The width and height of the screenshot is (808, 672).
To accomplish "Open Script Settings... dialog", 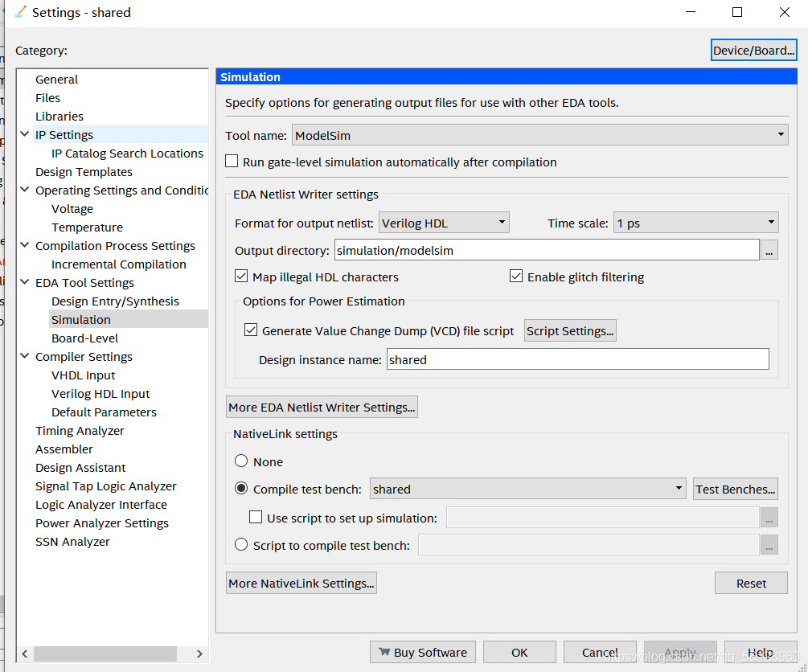I will tap(570, 331).
